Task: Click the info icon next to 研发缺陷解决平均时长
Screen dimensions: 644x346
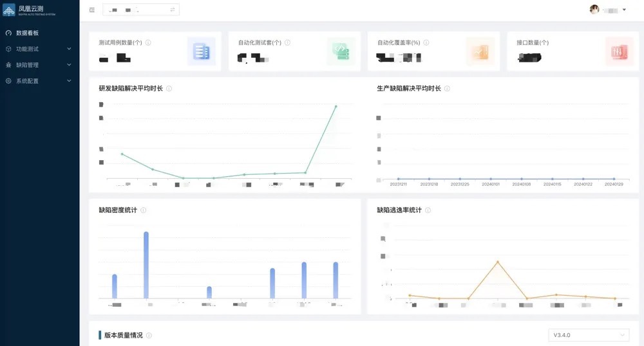Action: click(x=169, y=89)
